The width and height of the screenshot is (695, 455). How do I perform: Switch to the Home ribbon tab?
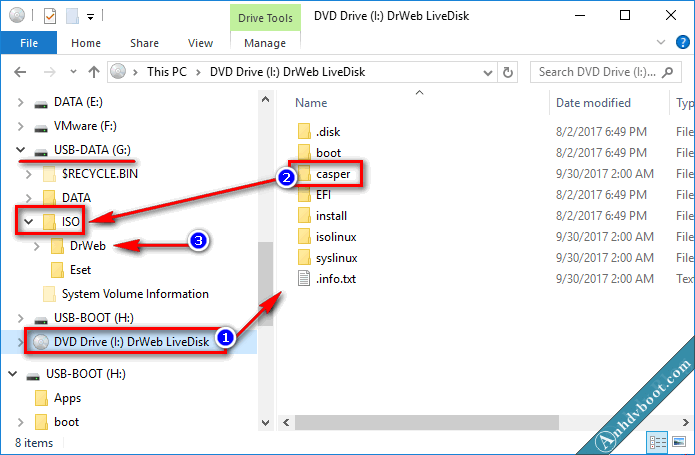[86, 43]
